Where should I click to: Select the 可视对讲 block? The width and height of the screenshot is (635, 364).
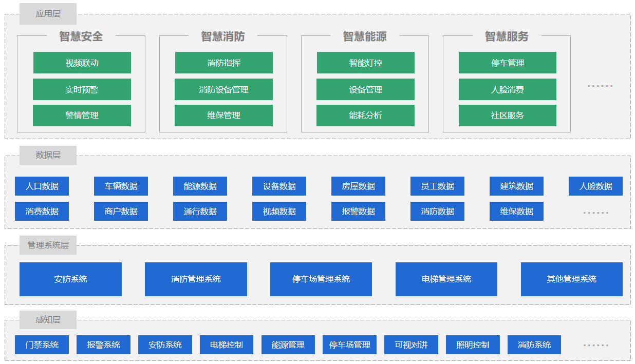(x=411, y=345)
